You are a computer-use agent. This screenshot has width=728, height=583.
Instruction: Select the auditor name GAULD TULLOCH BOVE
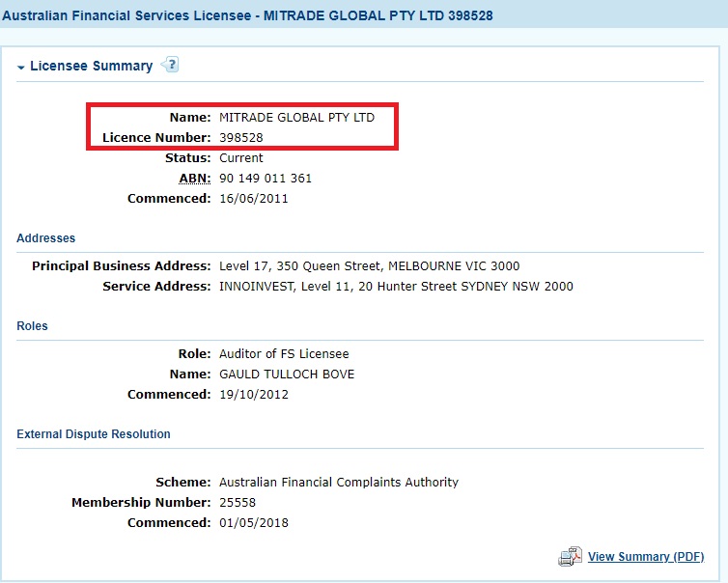(287, 375)
